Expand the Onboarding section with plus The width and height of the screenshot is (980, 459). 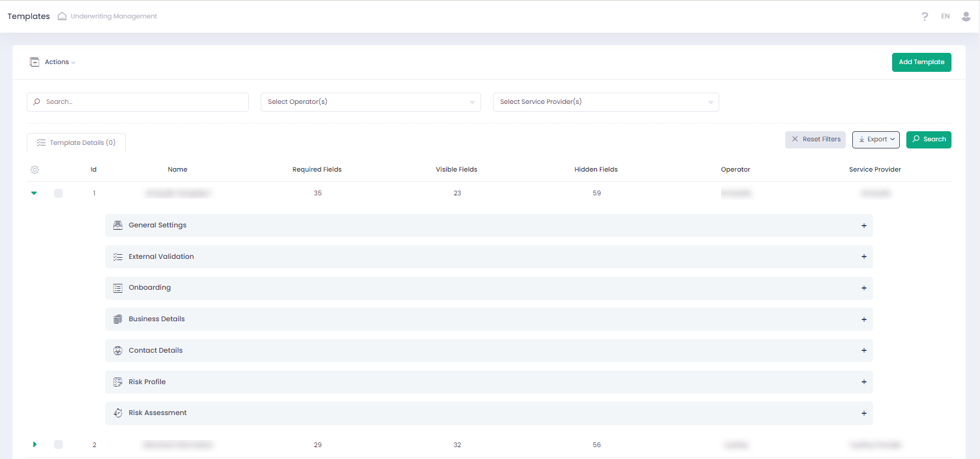(x=864, y=288)
